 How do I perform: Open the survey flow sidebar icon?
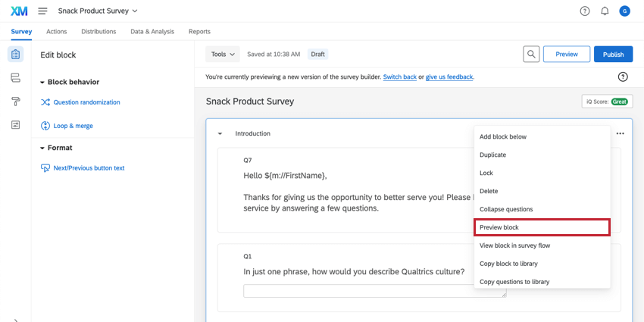(x=15, y=78)
